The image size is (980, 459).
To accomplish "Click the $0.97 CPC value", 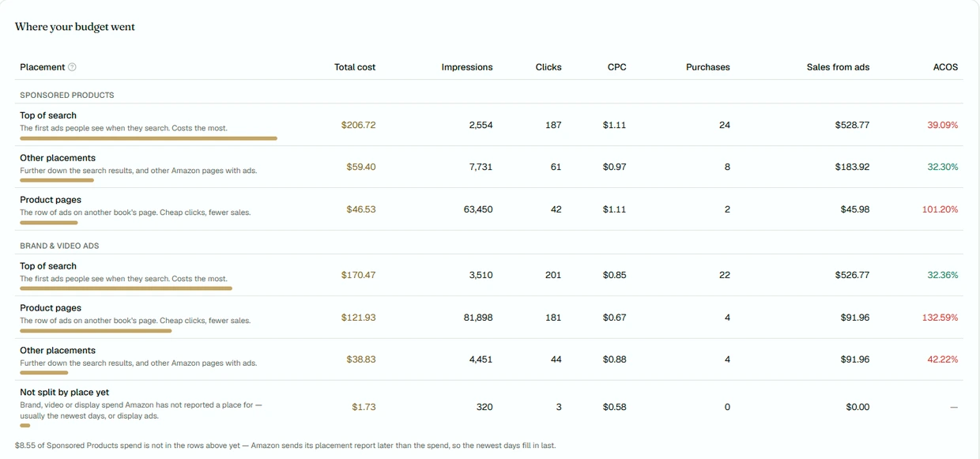I will coord(614,167).
